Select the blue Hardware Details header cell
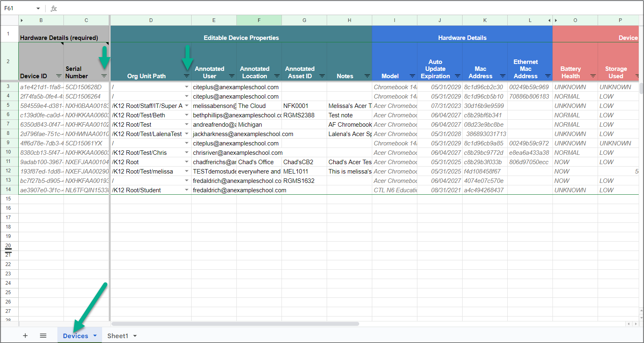The image size is (644, 343). (462, 34)
